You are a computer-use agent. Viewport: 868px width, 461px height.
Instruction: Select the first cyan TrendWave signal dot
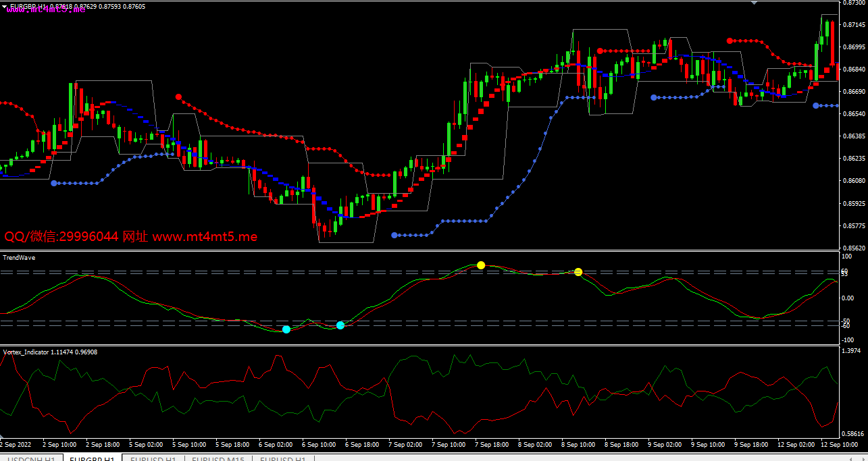(286, 329)
